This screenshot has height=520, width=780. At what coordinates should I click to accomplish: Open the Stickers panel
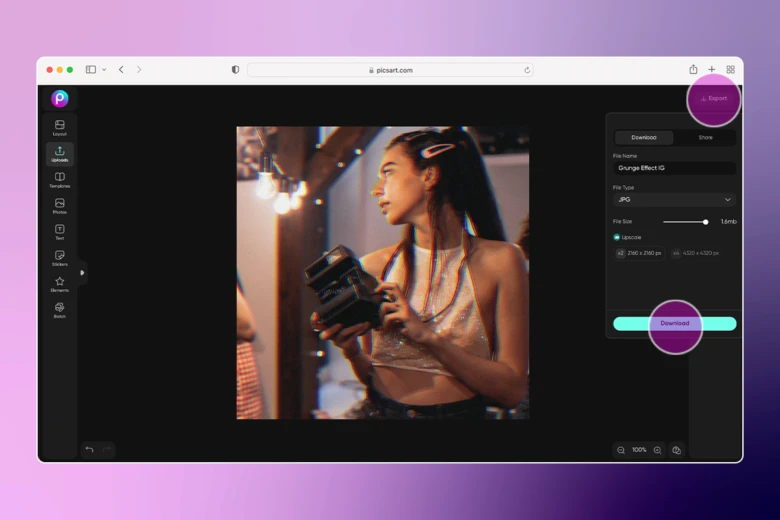tap(60, 258)
